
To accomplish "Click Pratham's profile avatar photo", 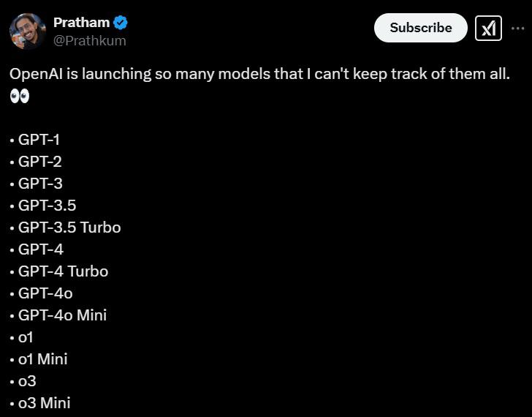I will 27,31.
